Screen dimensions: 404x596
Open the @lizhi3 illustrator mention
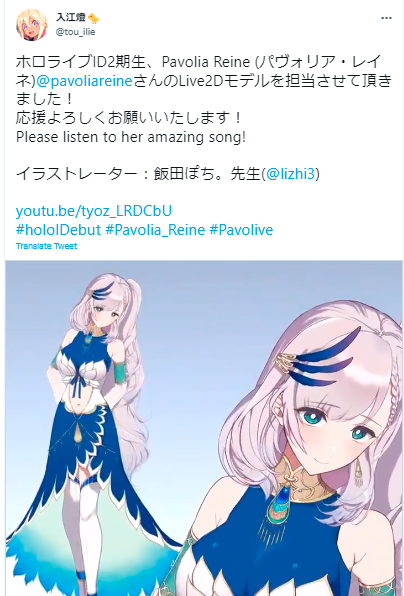click(x=291, y=174)
